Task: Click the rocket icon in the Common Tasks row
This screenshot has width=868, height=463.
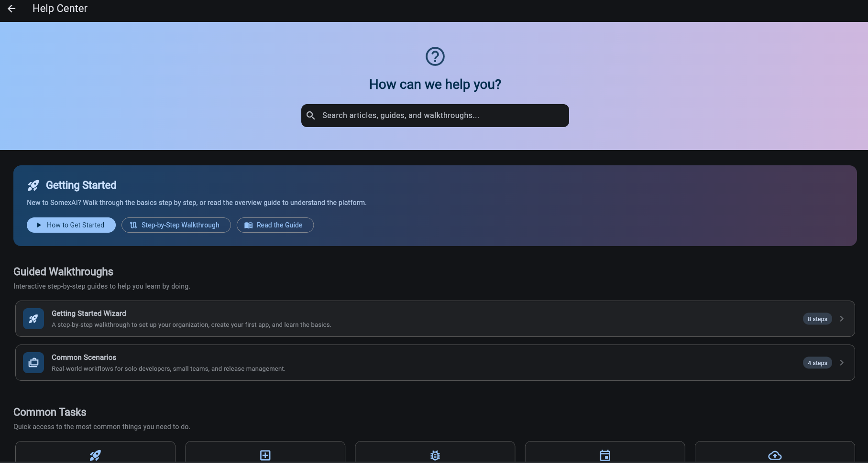Action: click(x=95, y=455)
